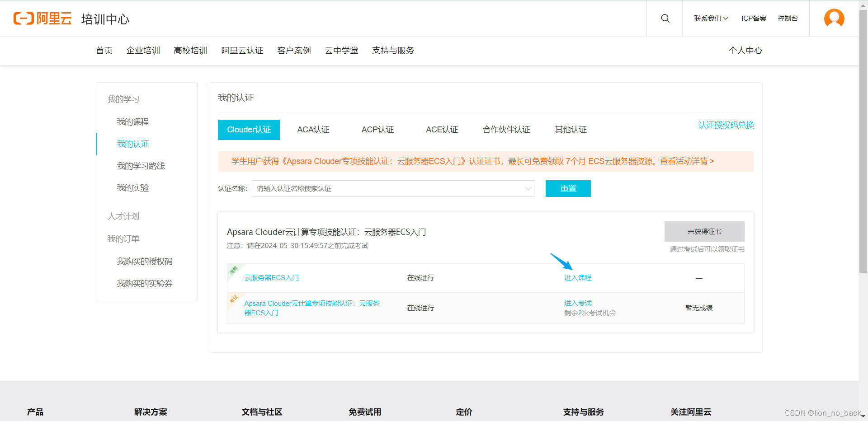Click the 暂无成绩 text
Image resolution: width=868 pixels, height=421 pixels.
698,308
